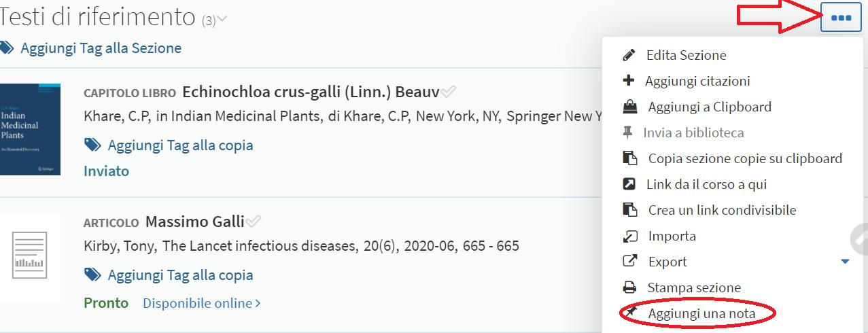Select Link da il corso a qui

coord(707,184)
